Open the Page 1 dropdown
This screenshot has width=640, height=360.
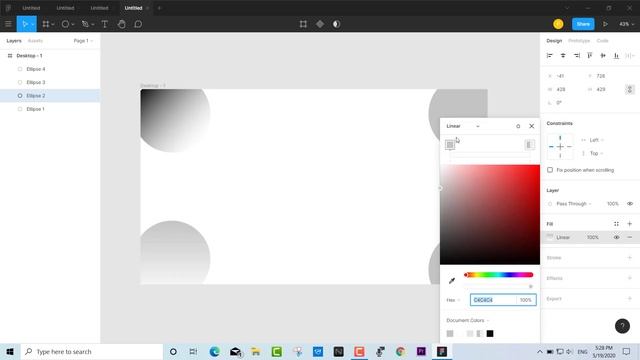click(x=83, y=41)
